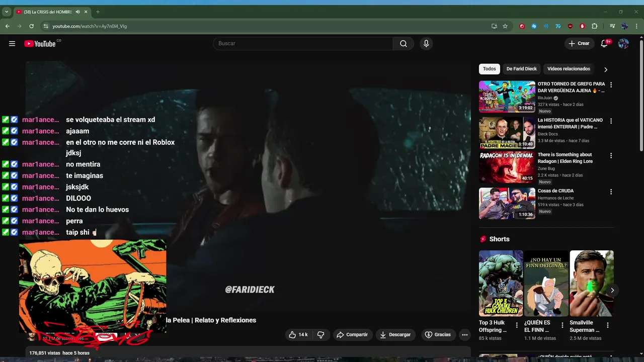
Task: Dislike the video with thumbs down
Action: pyautogui.click(x=320, y=335)
